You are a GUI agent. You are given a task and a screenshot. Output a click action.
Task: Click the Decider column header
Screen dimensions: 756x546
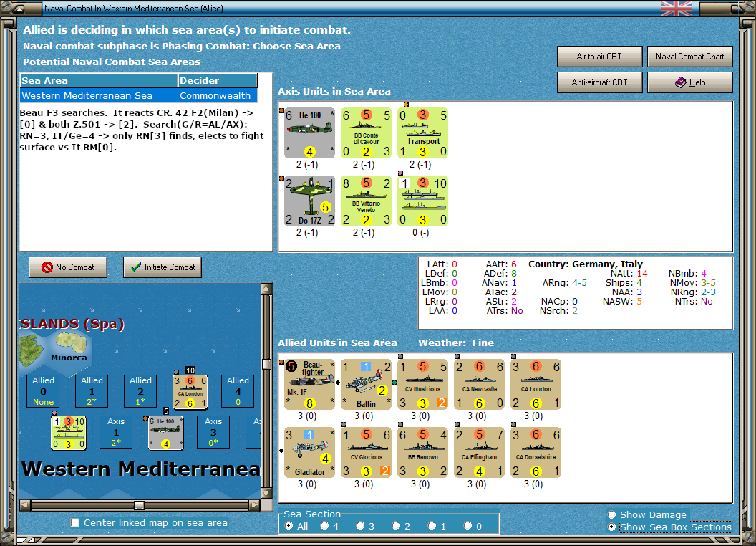tap(218, 81)
